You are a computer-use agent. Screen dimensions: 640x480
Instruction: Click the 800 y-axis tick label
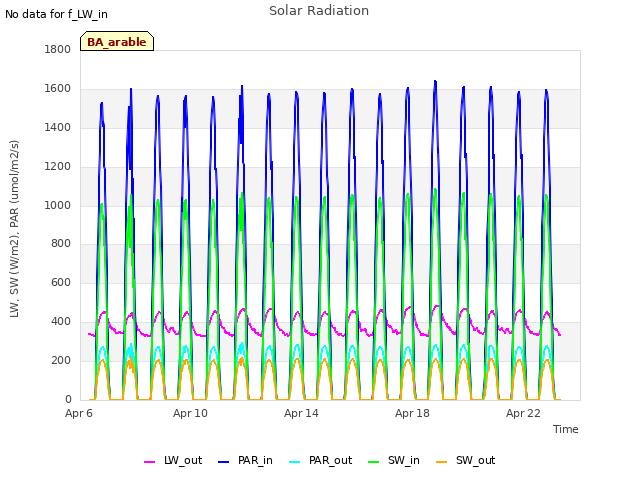click(x=61, y=244)
